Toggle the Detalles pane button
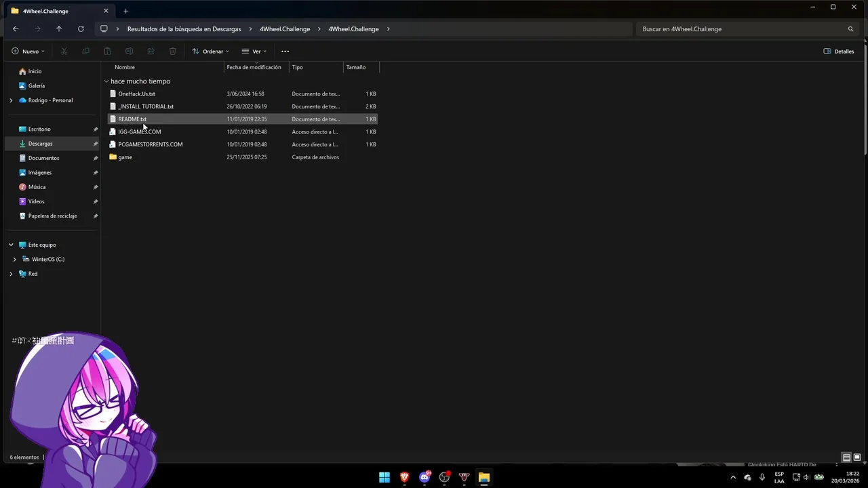868x488 pixels. (x=838, y=52)
